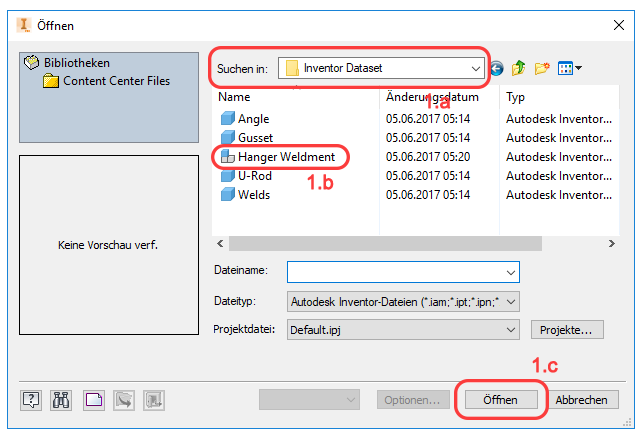Close the Öffnen dialog window

point(619,25)
